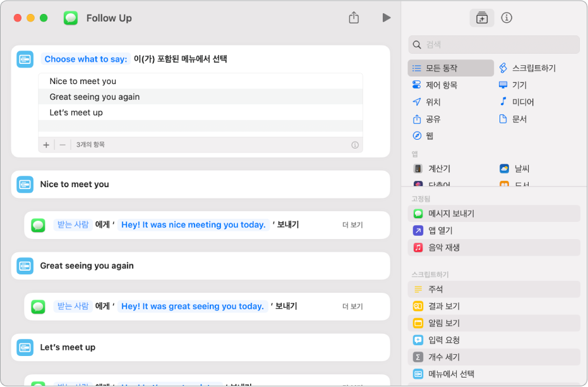The image size is (588, 387).
Task: Expand 더 보기 on great seeing message action
Action: click(352, 306)
